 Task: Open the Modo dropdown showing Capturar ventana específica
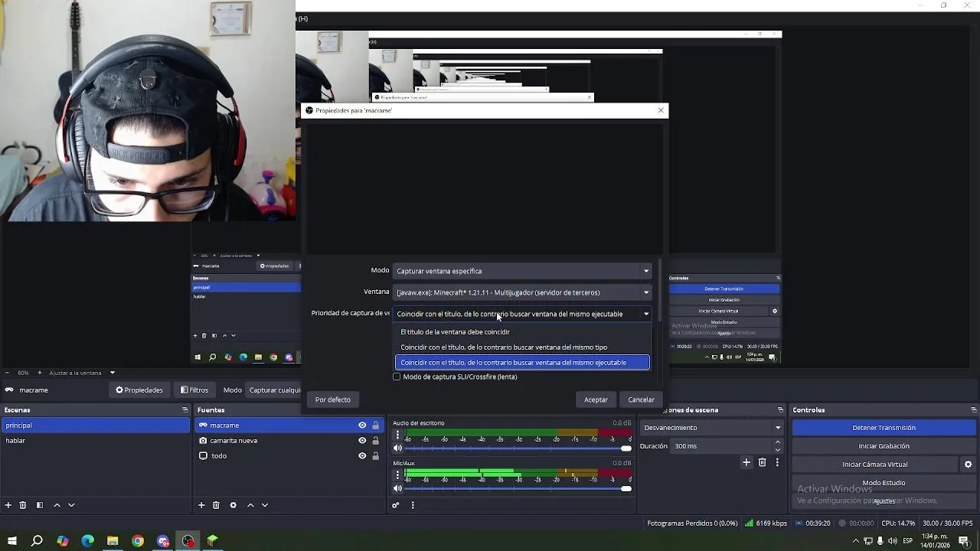(x=522, y=271)
